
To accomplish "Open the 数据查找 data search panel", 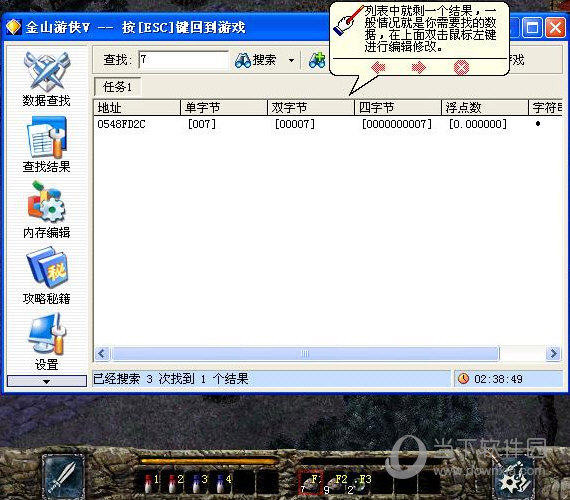I will coord(46,79).
